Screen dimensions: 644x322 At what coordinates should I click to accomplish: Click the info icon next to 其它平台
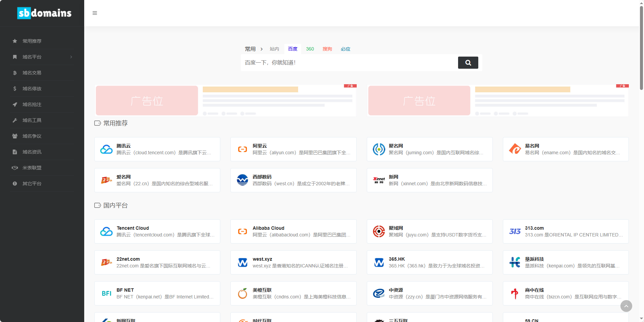click(15, 184)
